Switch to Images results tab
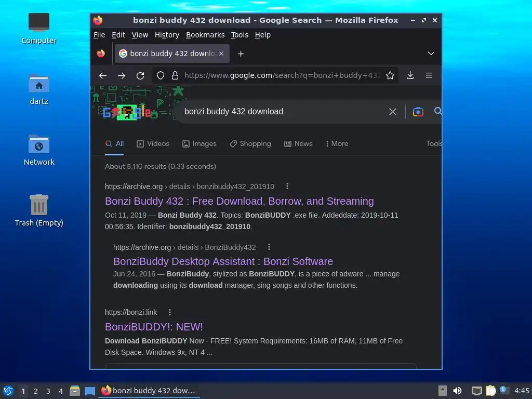This screenshot has width=532, height=399. click(199, 144)
